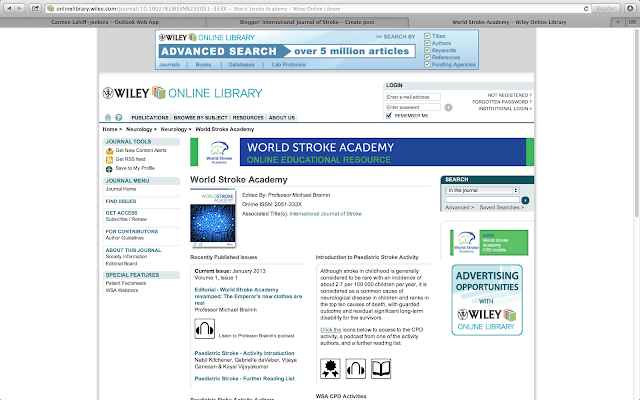Open the Resources menu
Screen dimensions: 640x400
click(x=248, y=118)
